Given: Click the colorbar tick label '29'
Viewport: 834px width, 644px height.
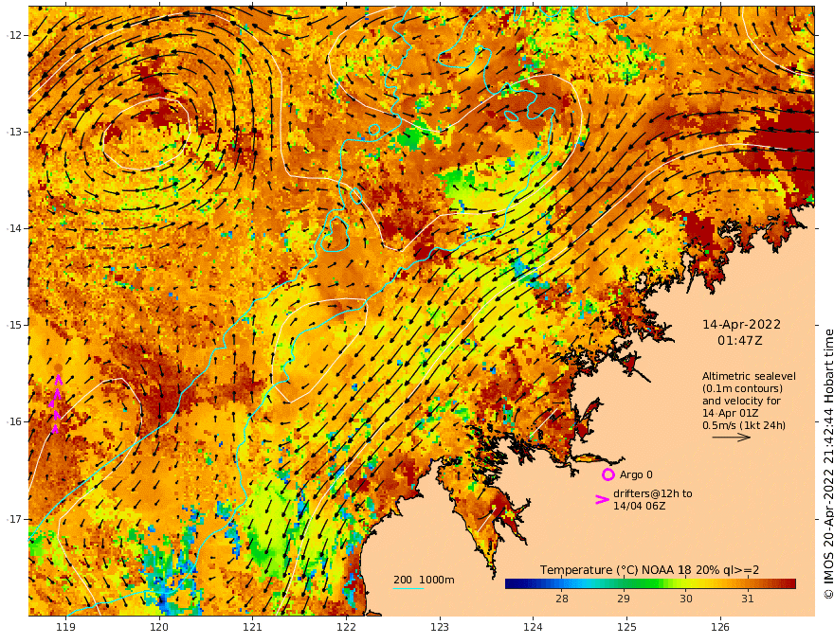Looking at the screenshot, I should (624, 599).
